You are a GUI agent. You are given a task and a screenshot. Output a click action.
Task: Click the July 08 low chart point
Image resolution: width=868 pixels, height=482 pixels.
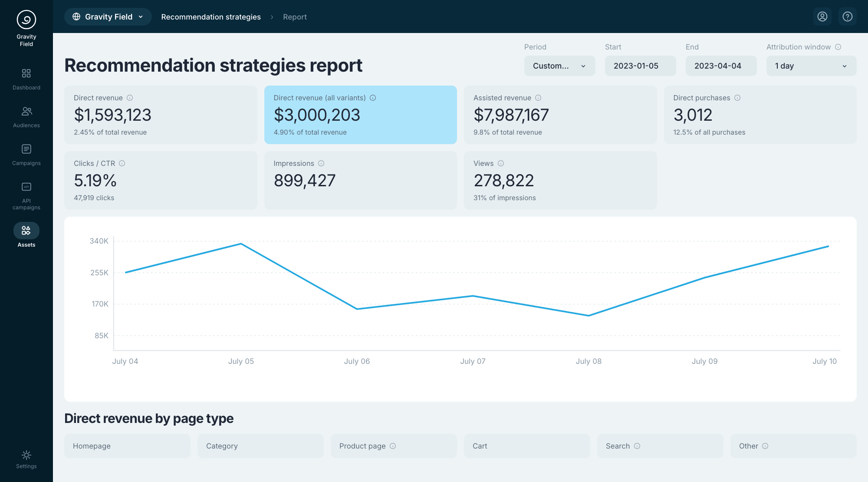pos(589,316)
